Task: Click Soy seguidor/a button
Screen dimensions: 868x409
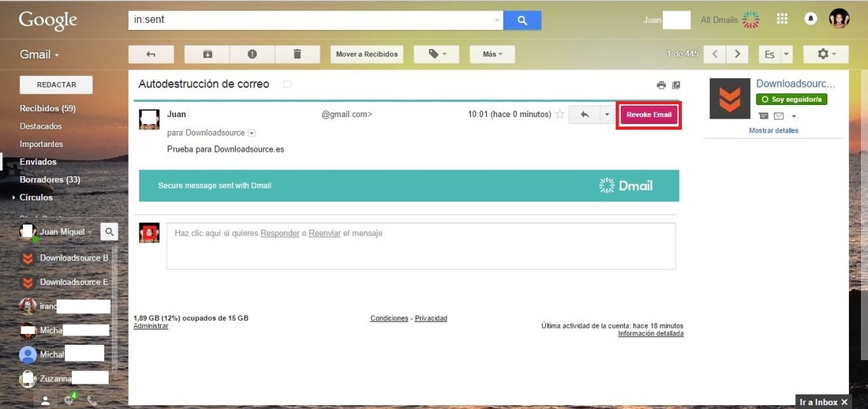Action: coord(791,99)
